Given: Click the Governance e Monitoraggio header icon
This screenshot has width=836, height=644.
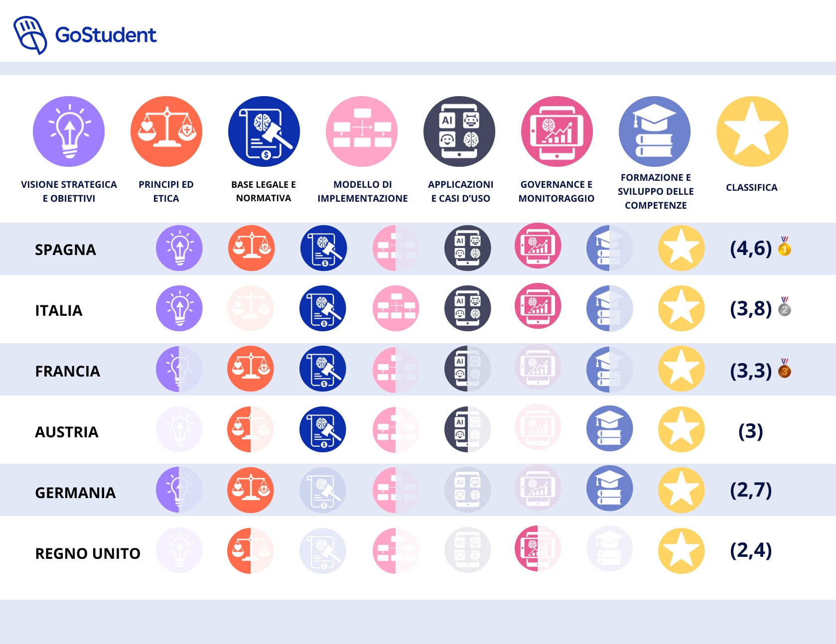Looking at the screenshot, I should (x=557, y=131).
